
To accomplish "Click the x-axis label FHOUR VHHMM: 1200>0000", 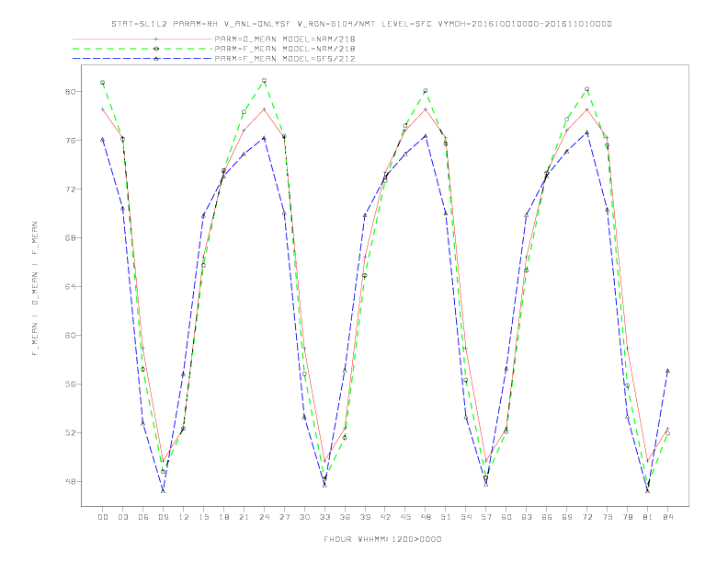I will click(x=382, y=539).
